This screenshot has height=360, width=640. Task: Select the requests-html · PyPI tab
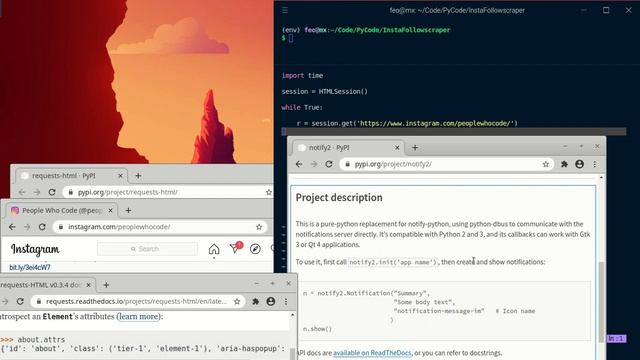71,176
